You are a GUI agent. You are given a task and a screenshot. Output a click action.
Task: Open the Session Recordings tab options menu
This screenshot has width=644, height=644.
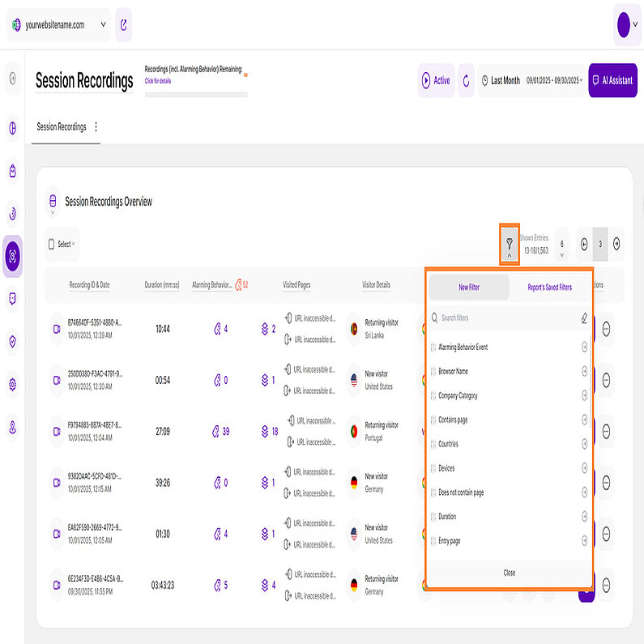(96, 127)
